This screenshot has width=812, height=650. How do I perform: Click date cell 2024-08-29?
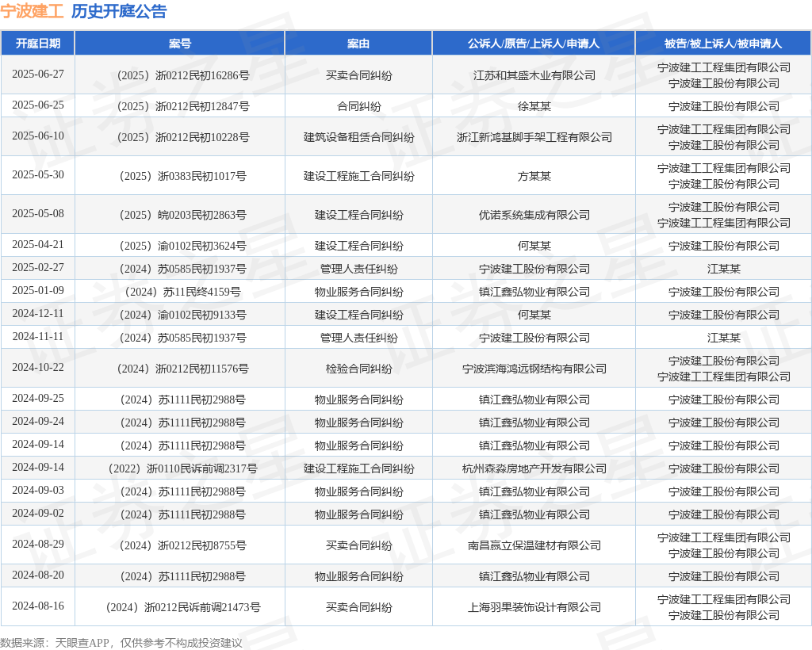38,544
